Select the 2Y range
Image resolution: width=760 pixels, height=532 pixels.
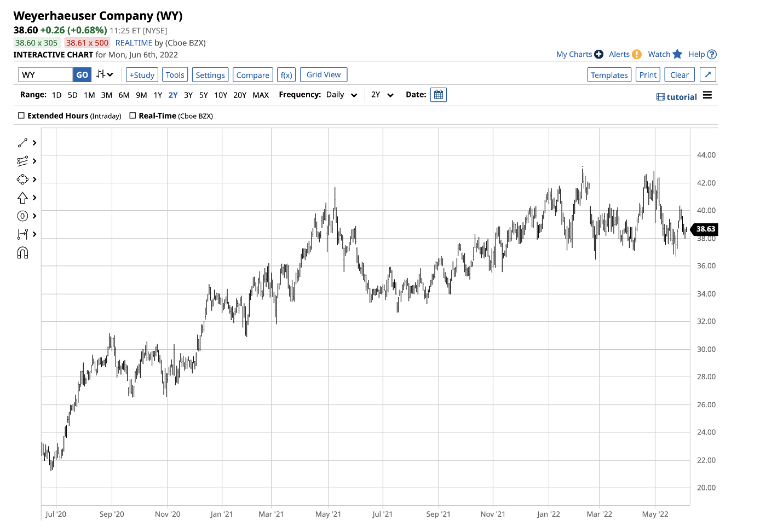tap(173, 95)
